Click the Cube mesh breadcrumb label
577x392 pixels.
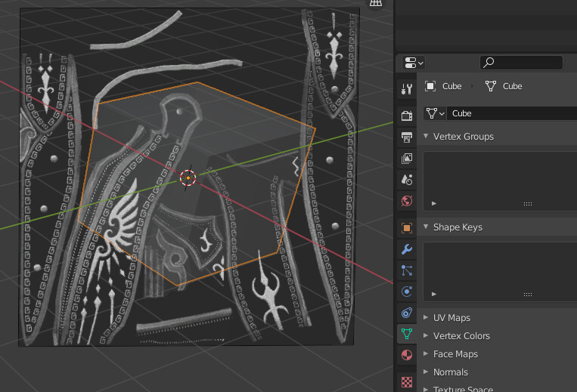click(x=512, y=86)
